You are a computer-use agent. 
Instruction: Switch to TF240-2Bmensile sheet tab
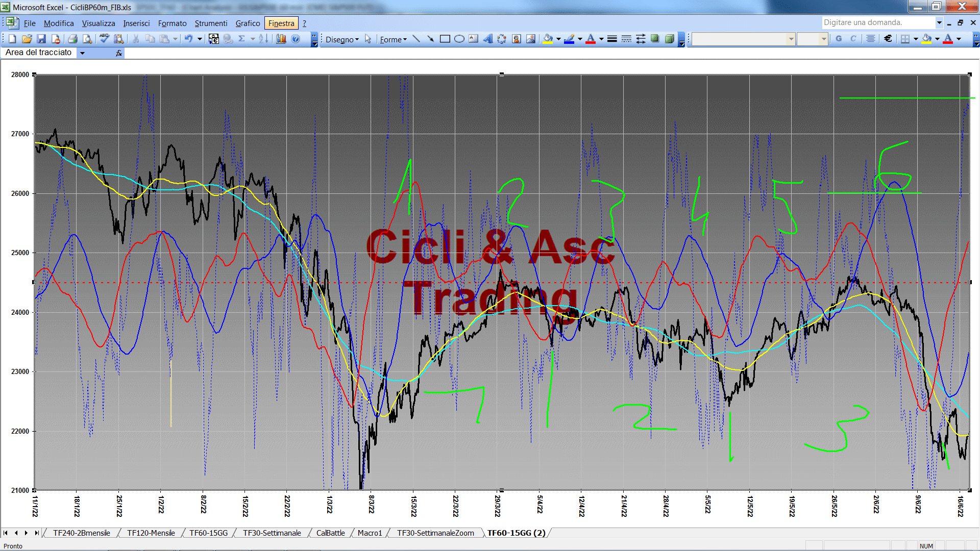coord(81,533)
